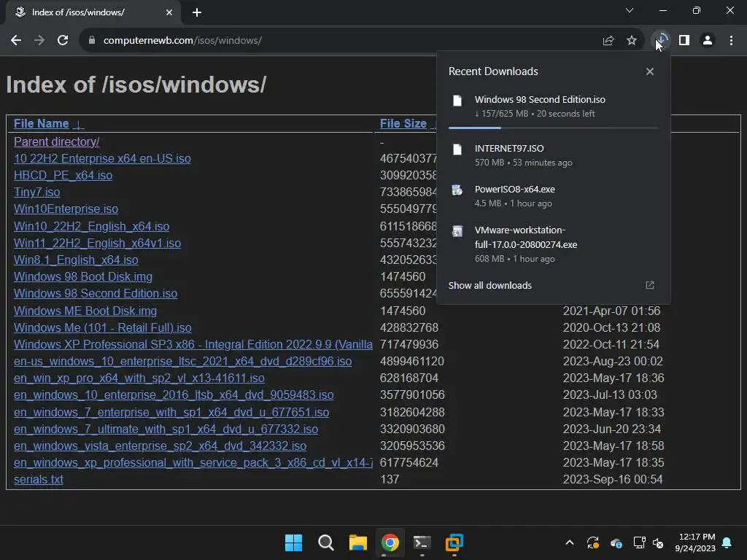The image size is (747, 560).
Task: Open File Explorer from taskbar
Action: [357, 542]
